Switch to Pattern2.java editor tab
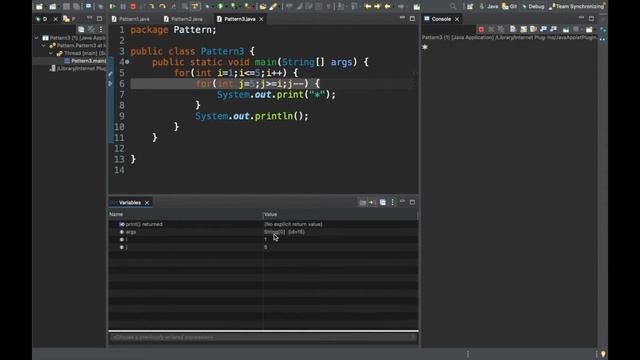The image size is (640, 360). pos(183,19)
